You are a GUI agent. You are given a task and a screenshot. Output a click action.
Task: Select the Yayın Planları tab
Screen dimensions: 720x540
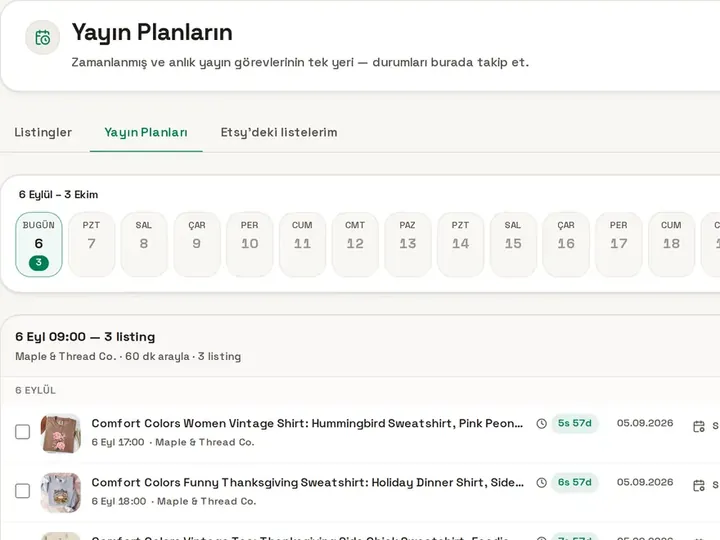tap(146, 132)
